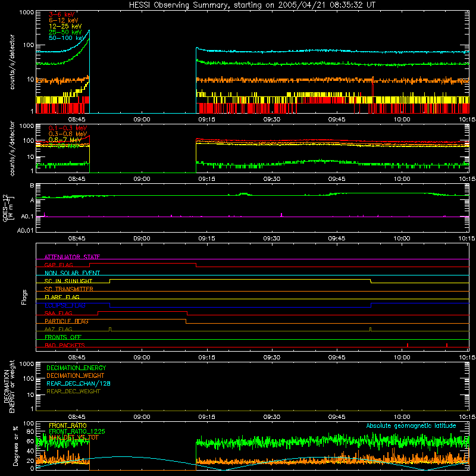Click the SAA_FLAG label
Viewport: 476px width, 476px height.
(58, 313)
